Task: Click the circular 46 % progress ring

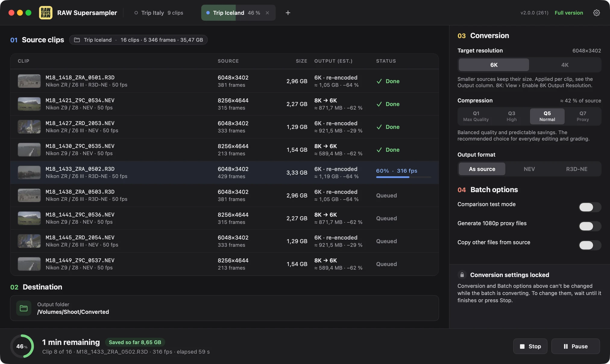Action: [x=22, y=346]
